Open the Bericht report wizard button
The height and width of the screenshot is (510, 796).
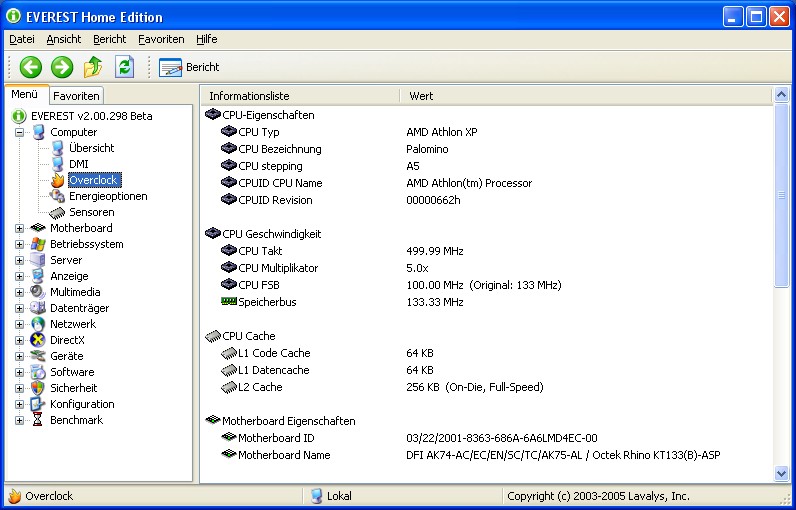pos(189,67)
